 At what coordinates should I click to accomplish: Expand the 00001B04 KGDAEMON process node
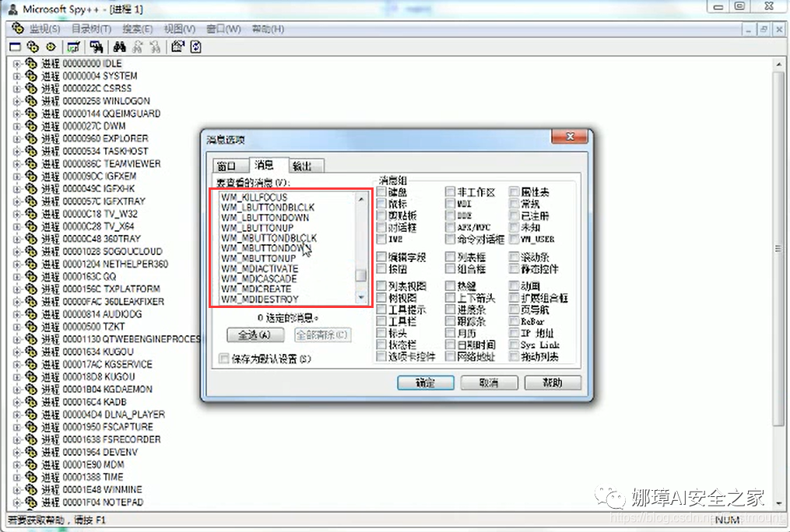(16, 390)
